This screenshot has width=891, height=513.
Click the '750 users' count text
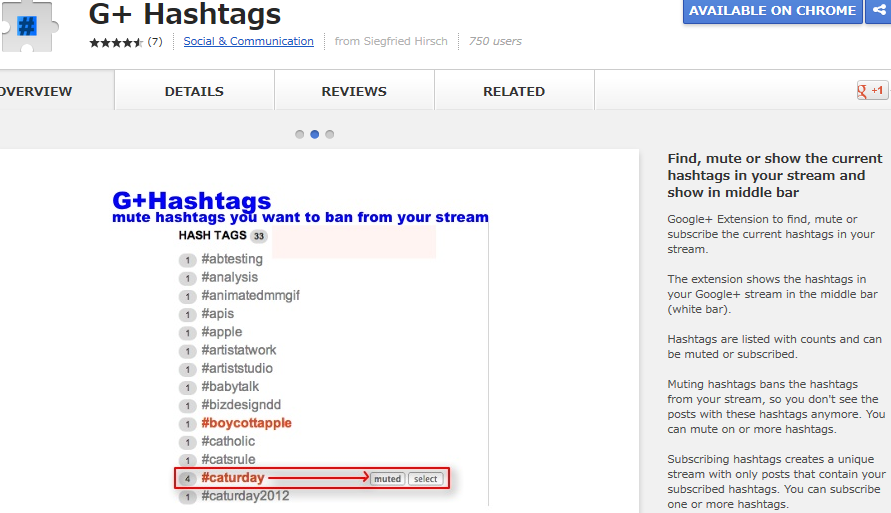(x=495, y=41)
